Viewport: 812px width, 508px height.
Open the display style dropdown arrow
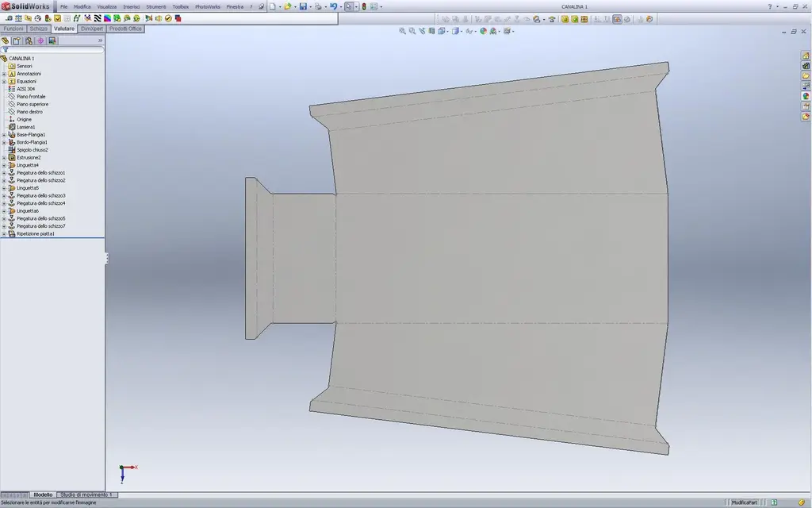coord(462,32)
